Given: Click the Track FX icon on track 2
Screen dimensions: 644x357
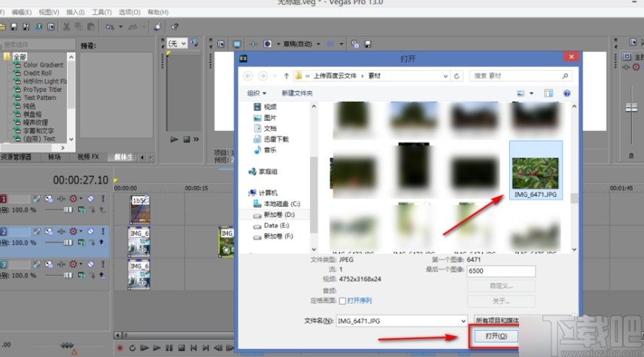Looking at the screenshot, I should click(61, 232).
